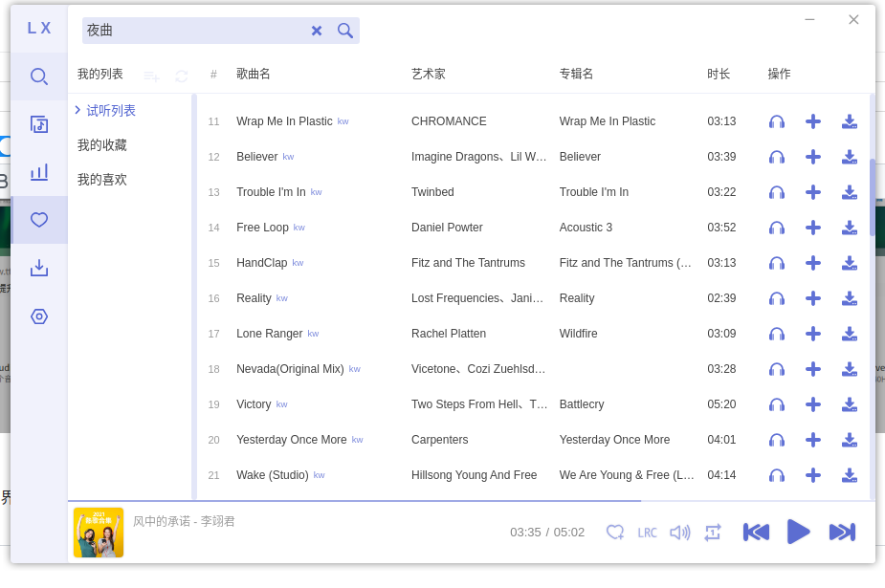Add Wake (Studio) to a list
This screenshot has height=588, width=885.
[812, 475]
